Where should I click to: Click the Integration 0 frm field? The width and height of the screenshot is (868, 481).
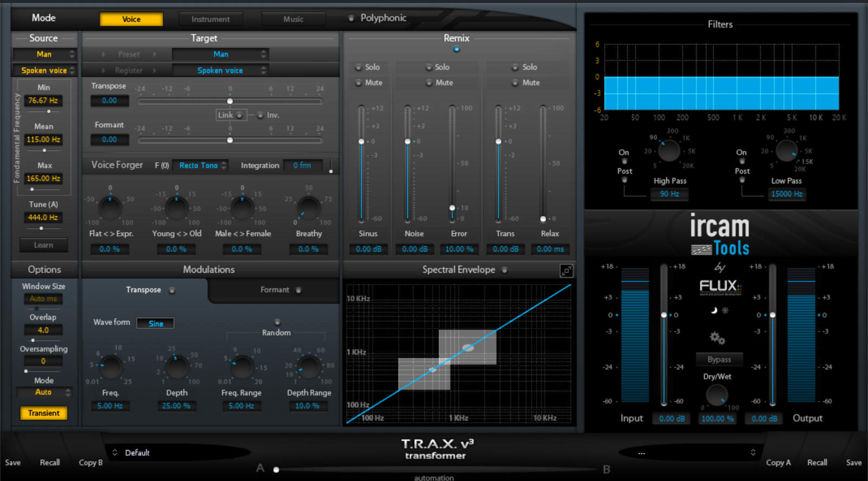303,166
